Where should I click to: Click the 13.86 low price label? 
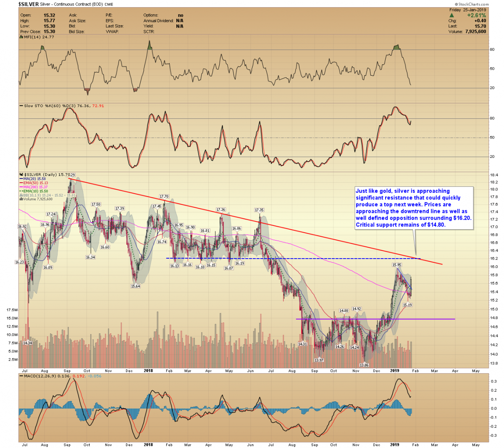pos(363,365)
